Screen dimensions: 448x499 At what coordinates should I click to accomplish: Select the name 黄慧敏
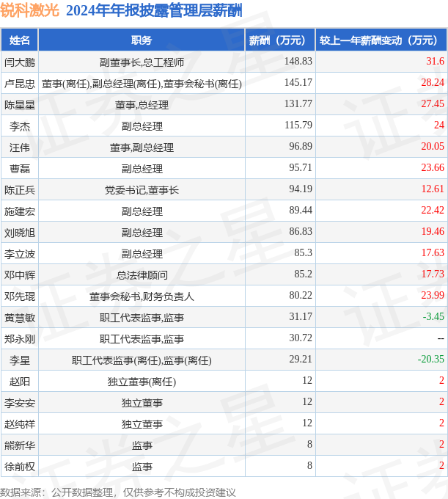point(19,318)
